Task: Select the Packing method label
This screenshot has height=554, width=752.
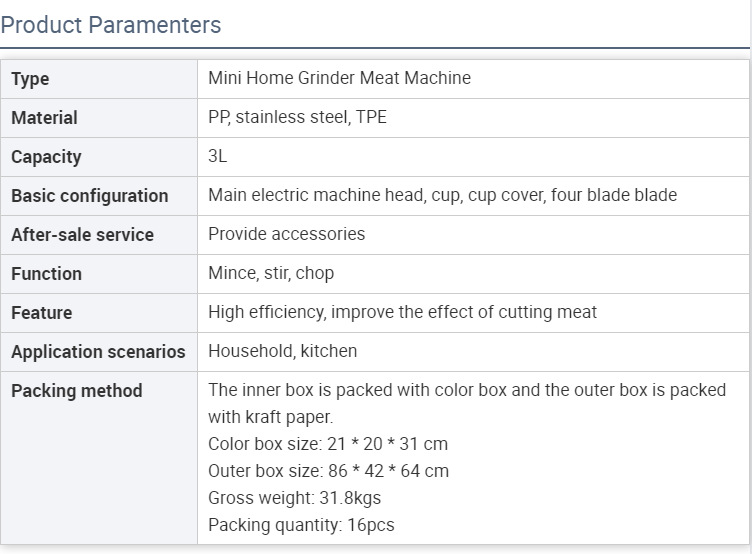Action: click(x=77, y=390)
